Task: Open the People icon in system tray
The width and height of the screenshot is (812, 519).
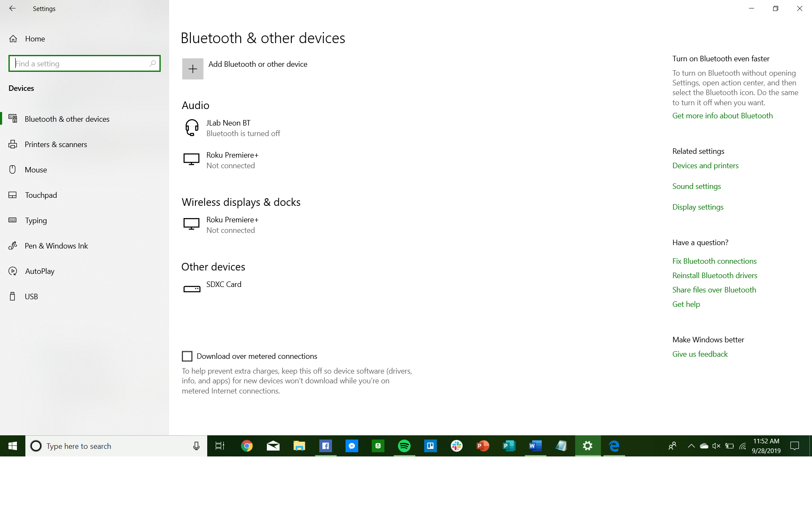Action: click(672, 446)
